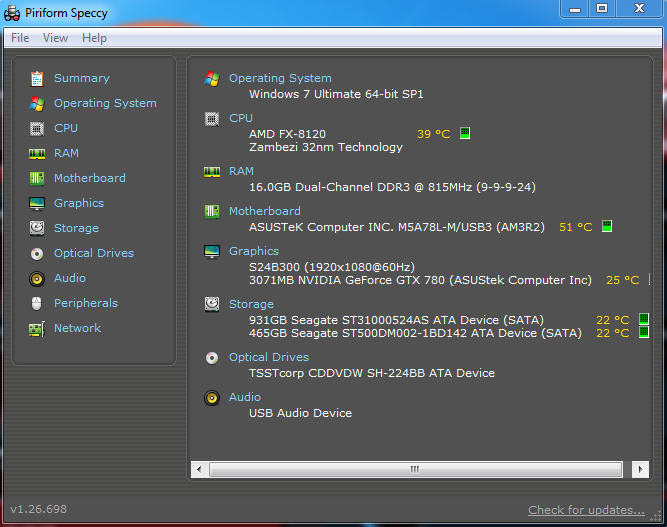Select Summary in the sidebar

click(x=82, y=78)
